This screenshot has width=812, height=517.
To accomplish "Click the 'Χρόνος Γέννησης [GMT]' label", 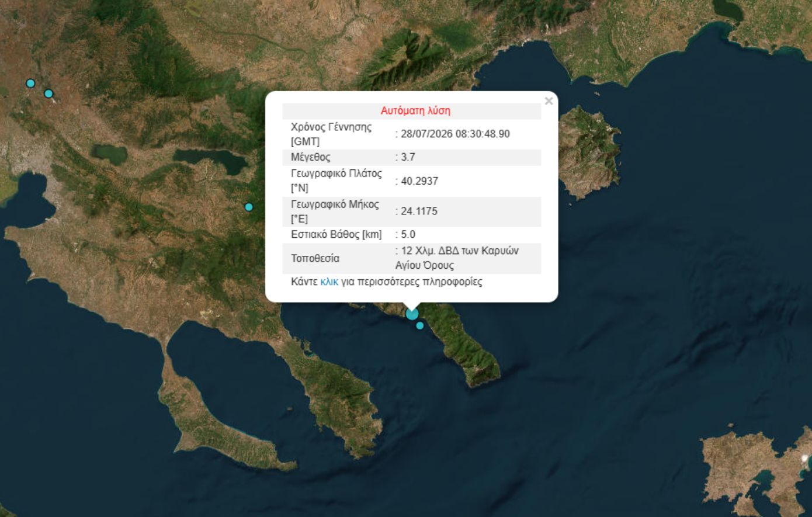I will pos(331,134).
